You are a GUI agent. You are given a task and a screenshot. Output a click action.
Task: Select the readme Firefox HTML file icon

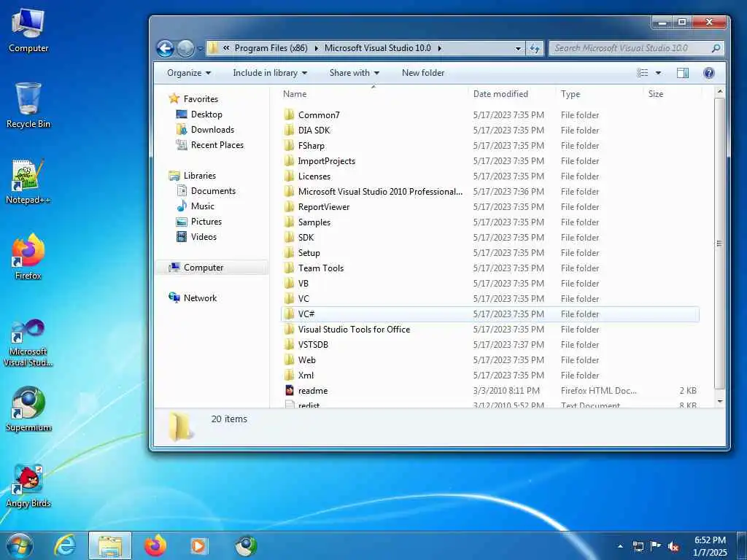click(x=289, y=391)
